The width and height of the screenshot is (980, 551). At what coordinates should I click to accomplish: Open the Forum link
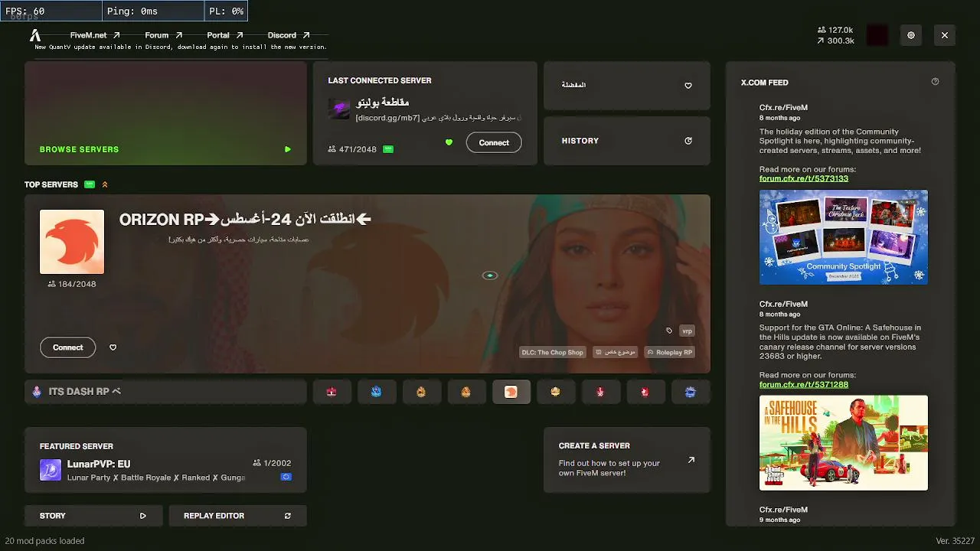(x=163, y=35)
